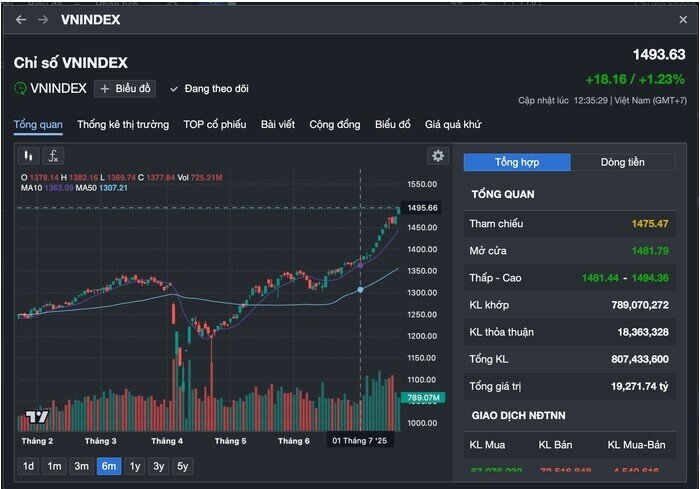700x489 pixels.
Task: Click the 789.07M volume label on axis
Action: click(x=423, y=397)
